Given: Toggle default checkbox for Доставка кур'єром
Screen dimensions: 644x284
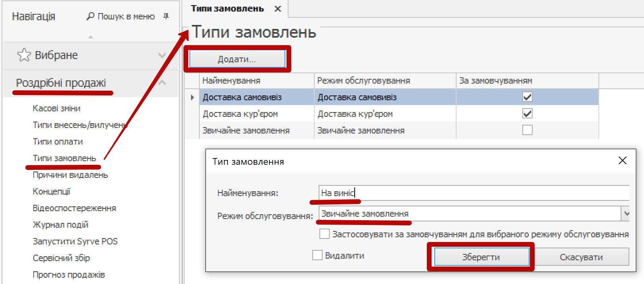Looking at the screenshot, I should pos(527,114).
